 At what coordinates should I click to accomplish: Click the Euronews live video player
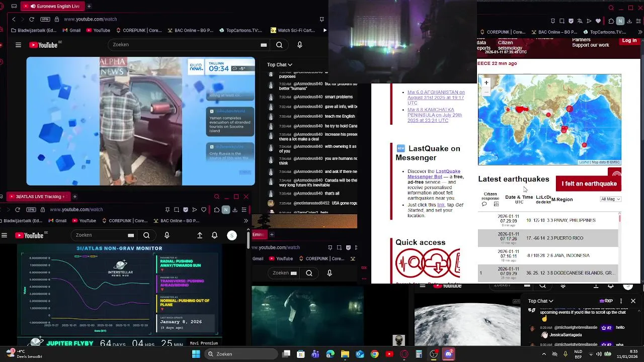click(141, 121)
